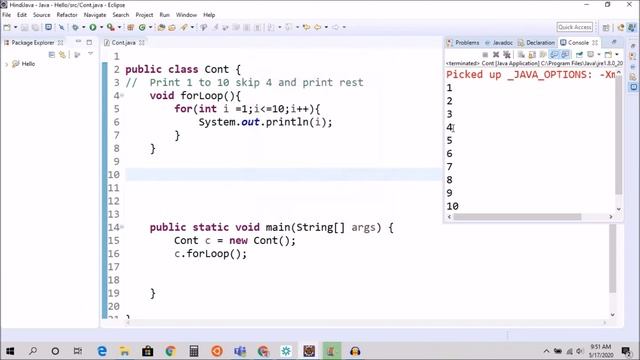Click the Open Type toolbar icon
The image size is (640, 360).
tap(161, 27)
